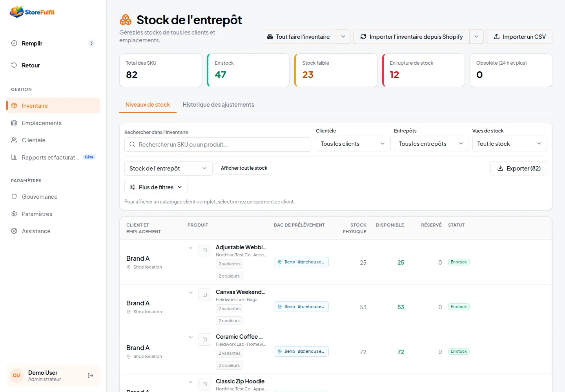565x392 pixels.
Task: Click En stock status for Adjustable Webbi…
Action: 459,262
